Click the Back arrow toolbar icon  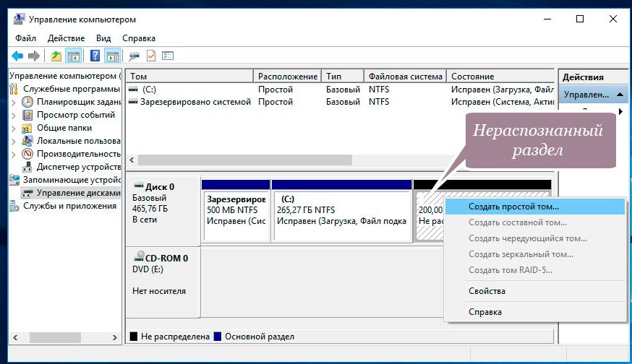17,56
